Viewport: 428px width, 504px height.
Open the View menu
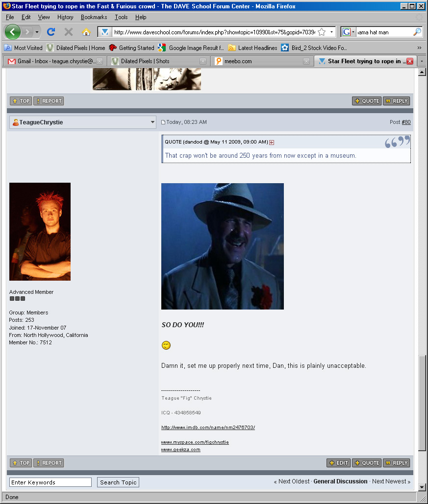tap(44, 17)
